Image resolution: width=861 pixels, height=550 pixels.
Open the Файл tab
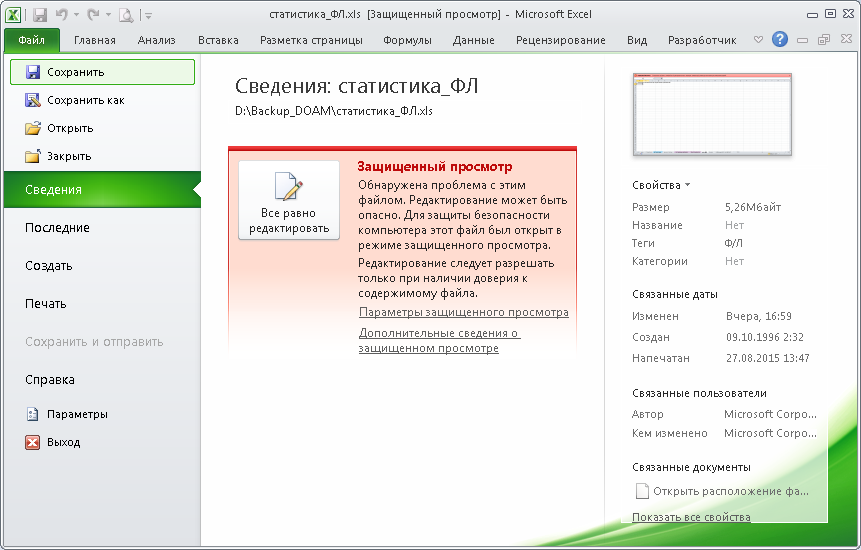(x=31, y=40)
